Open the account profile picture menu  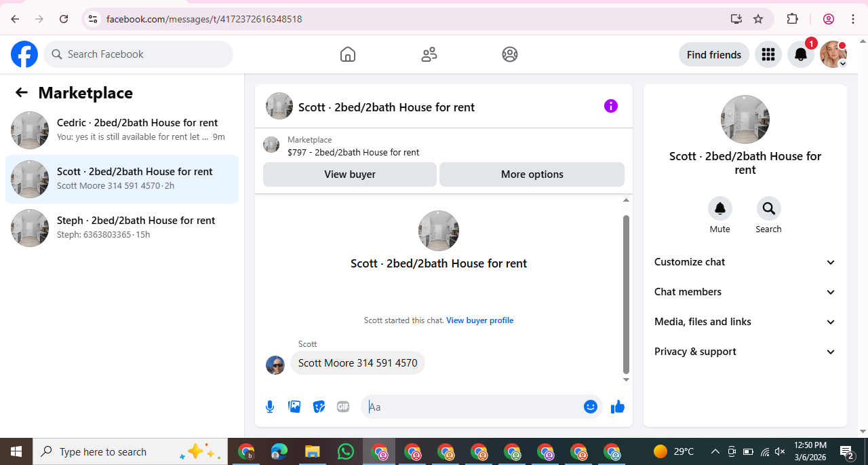833,54
